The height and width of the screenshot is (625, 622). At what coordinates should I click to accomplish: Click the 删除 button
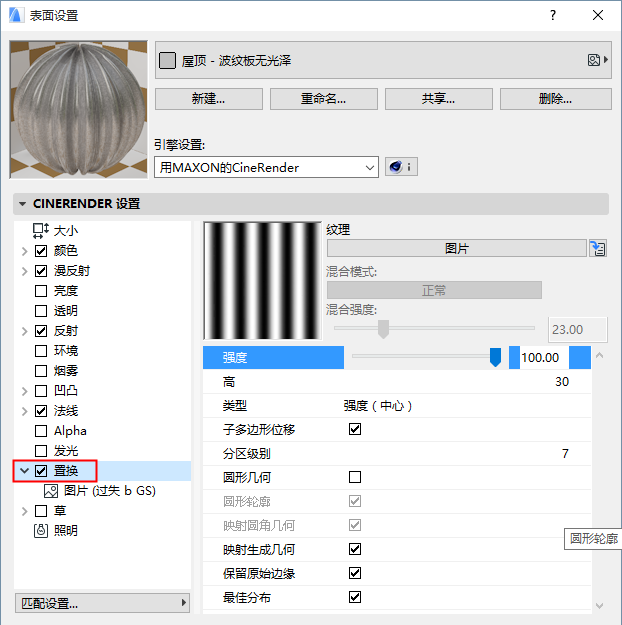(555, 98)
